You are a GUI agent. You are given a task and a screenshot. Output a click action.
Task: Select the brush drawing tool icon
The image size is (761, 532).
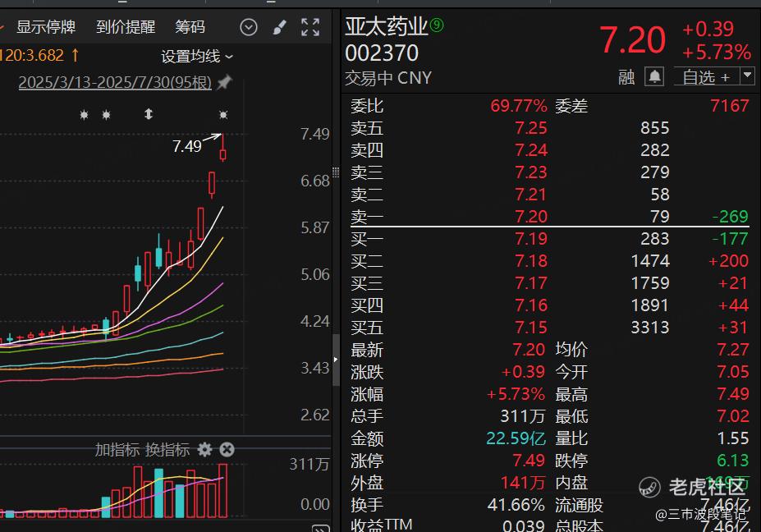280,27
